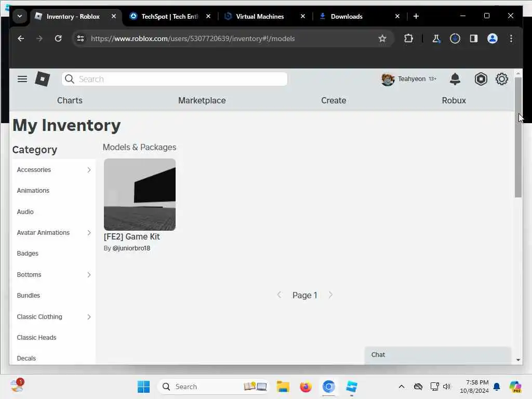Open a new browser tab with plus

pos(416,16)
